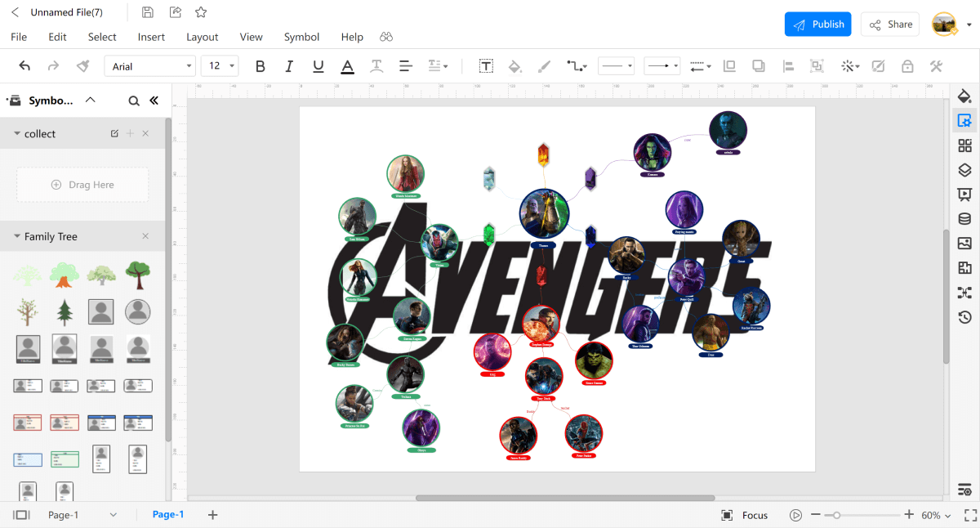The image size is (980, 528).
Task: Start presentation with play icon
Action: 795,515
